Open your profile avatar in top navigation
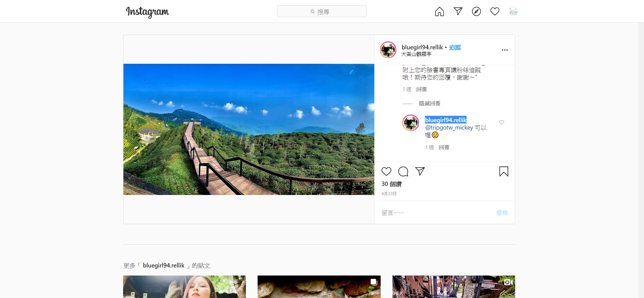 click(x=513, y=12)
